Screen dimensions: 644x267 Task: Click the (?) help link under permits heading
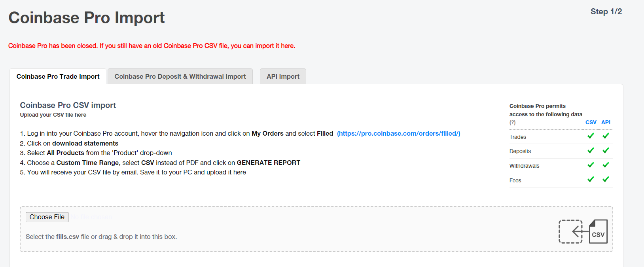pos(512,123)
